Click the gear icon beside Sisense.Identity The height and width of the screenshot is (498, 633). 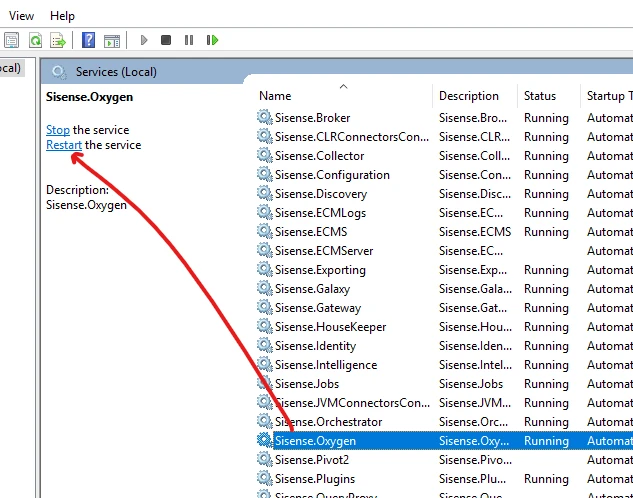pos(264,345)
